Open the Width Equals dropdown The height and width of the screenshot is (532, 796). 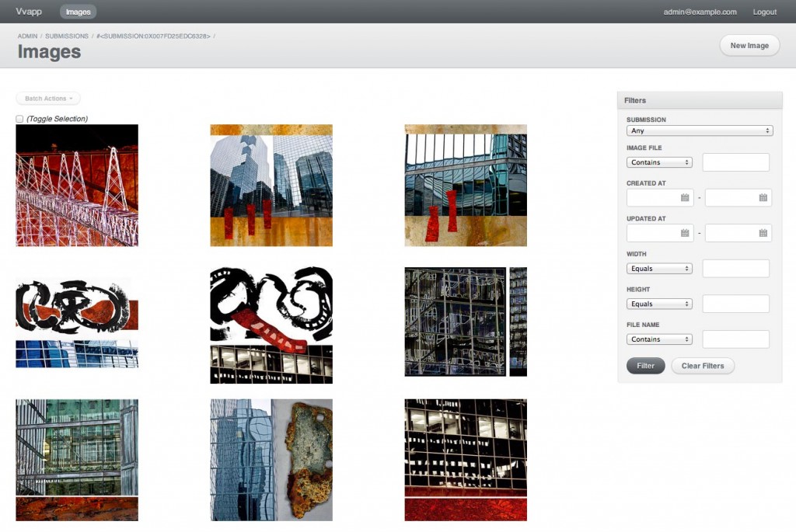[x=659, y=269]
